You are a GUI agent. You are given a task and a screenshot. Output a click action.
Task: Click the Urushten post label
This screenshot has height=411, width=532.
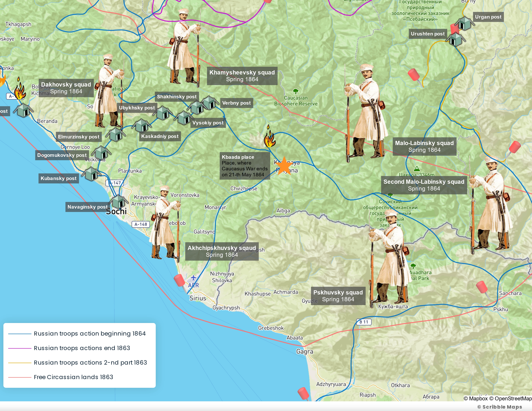(x=428, y=34)
